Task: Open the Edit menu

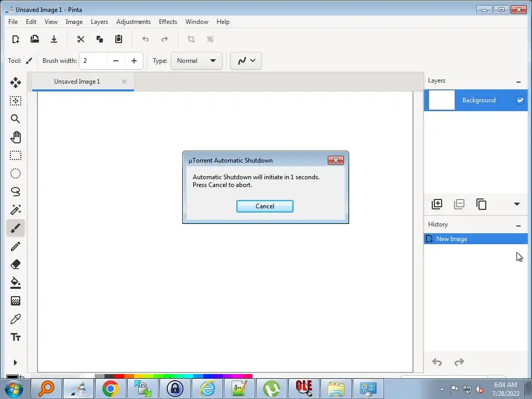Action: click(31, 22)
